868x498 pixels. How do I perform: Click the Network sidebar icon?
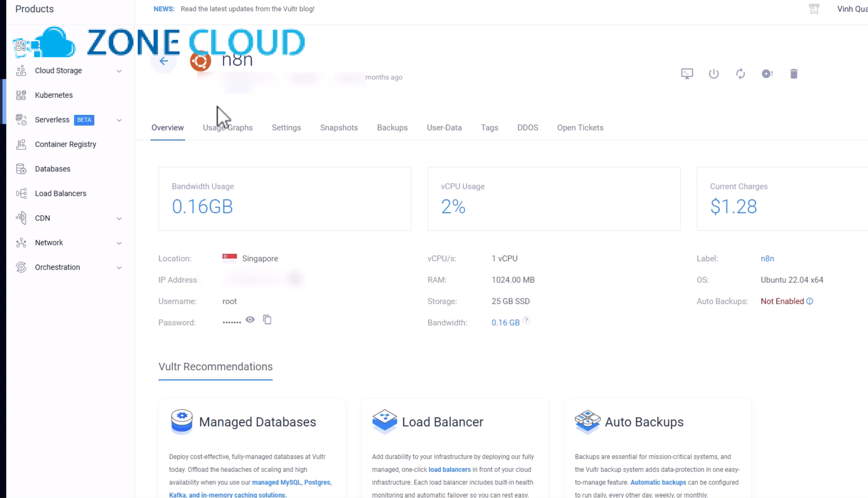coord(21,243)
